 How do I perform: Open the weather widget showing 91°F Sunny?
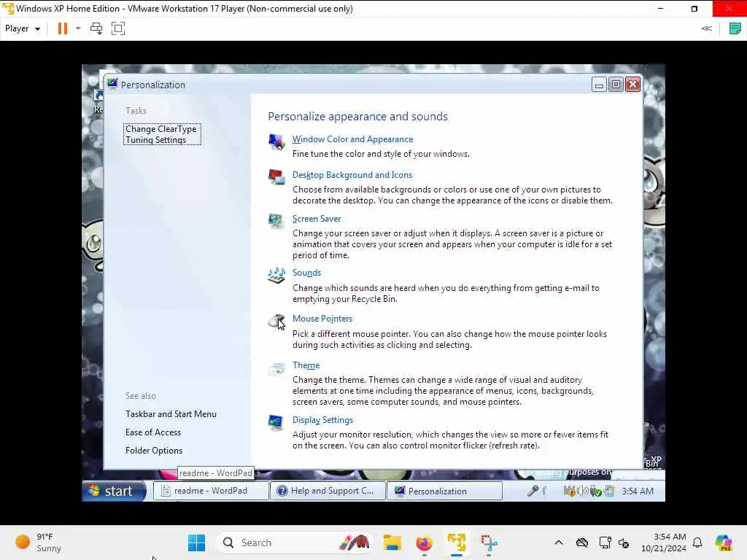[38, 542]
